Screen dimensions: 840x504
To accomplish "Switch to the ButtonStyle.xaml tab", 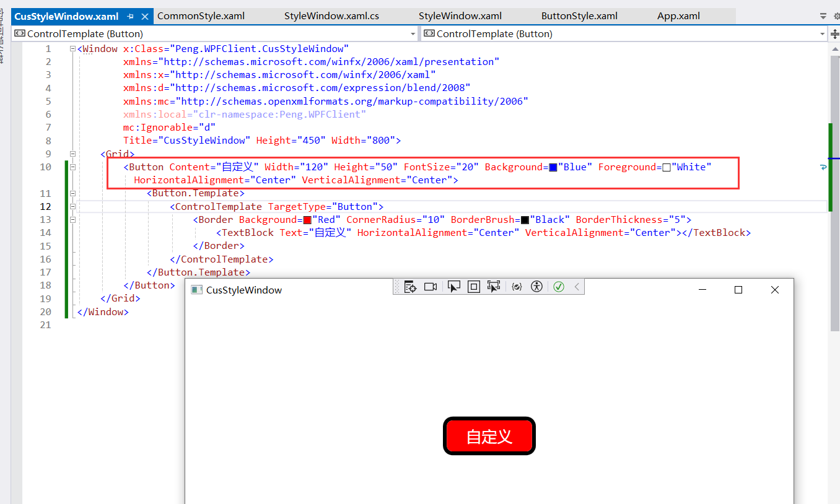I will [579, 15].
